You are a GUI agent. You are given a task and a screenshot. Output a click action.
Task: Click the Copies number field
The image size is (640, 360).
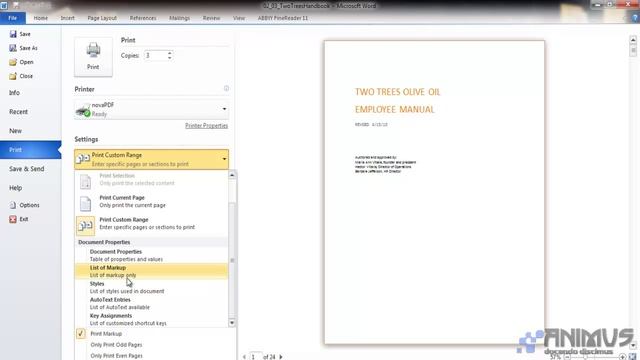pos(155,56)
